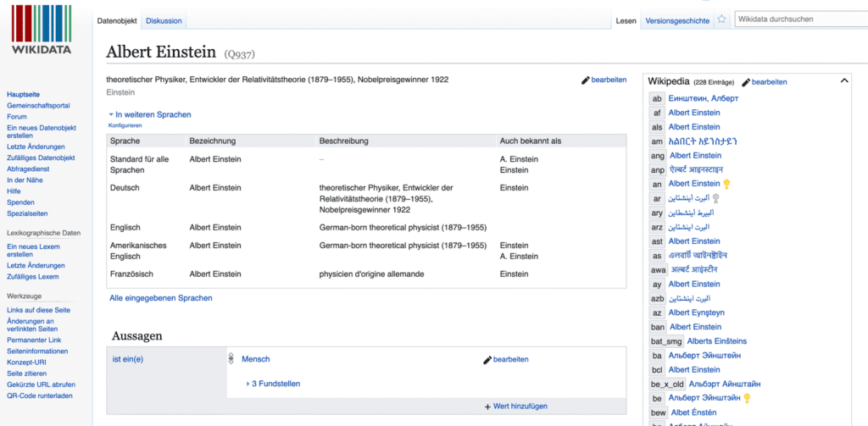Click featured badge next to ar entry
Viewport: 868px width, 426px height.
[715, 198]
